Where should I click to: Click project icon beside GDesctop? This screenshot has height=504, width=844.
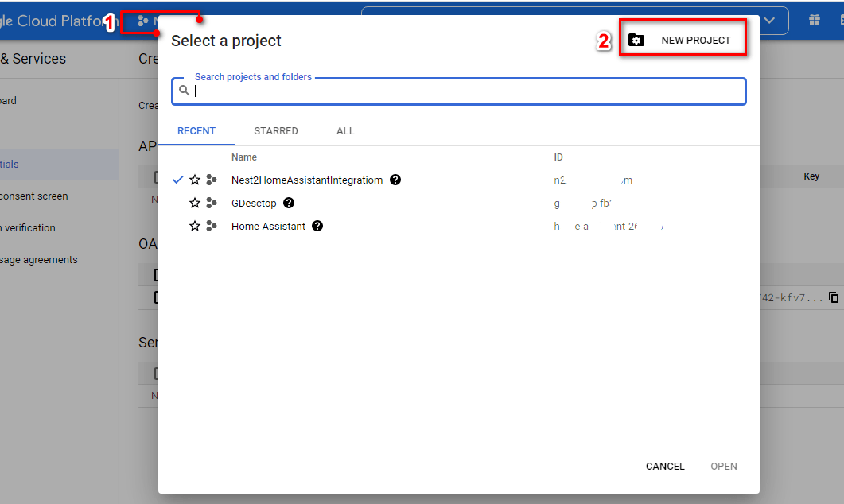pos(212,204)
